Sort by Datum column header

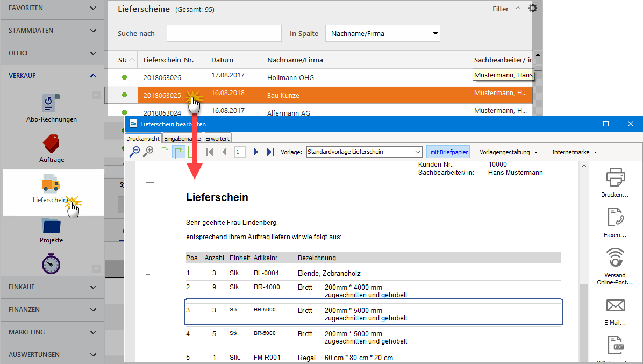click(233, 60)
